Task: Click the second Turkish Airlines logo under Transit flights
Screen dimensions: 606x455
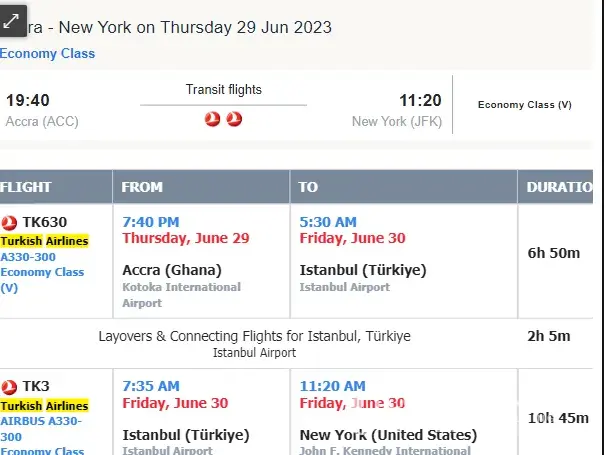Action: (x=235, y=119)
